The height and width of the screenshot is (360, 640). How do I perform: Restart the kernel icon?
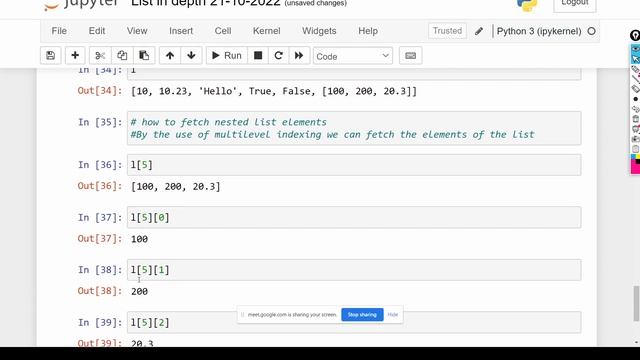(278, 56)
